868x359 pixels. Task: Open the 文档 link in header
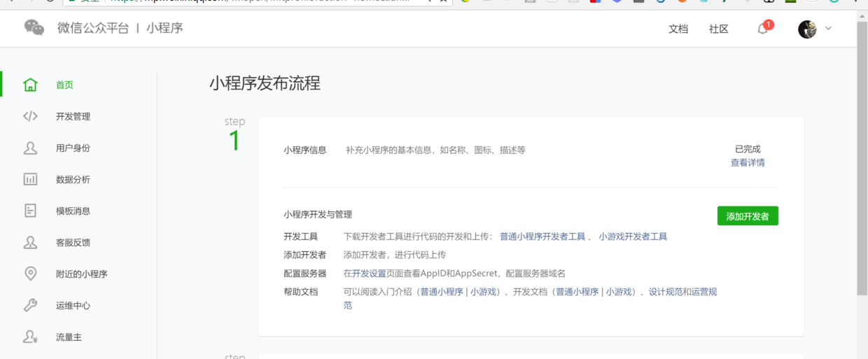pos(678,29)
